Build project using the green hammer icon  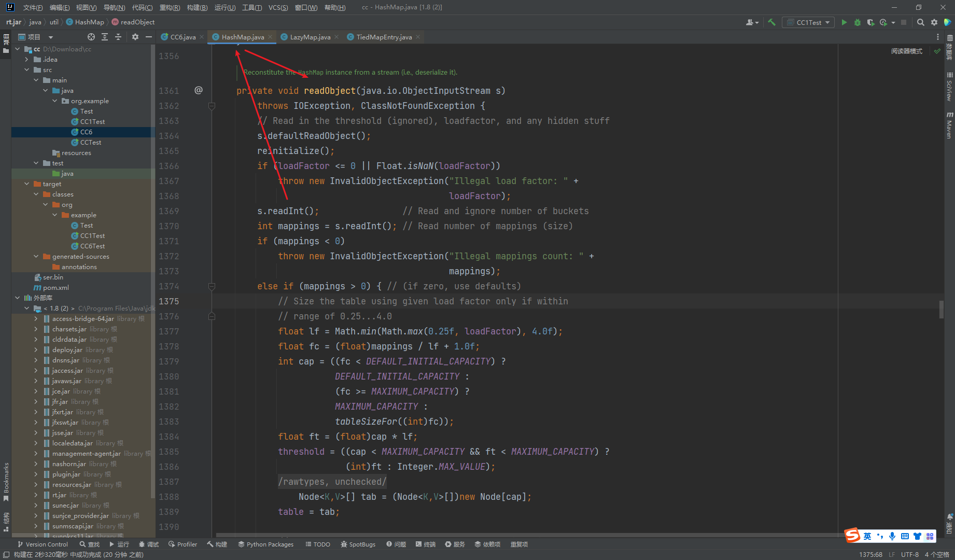772,22
